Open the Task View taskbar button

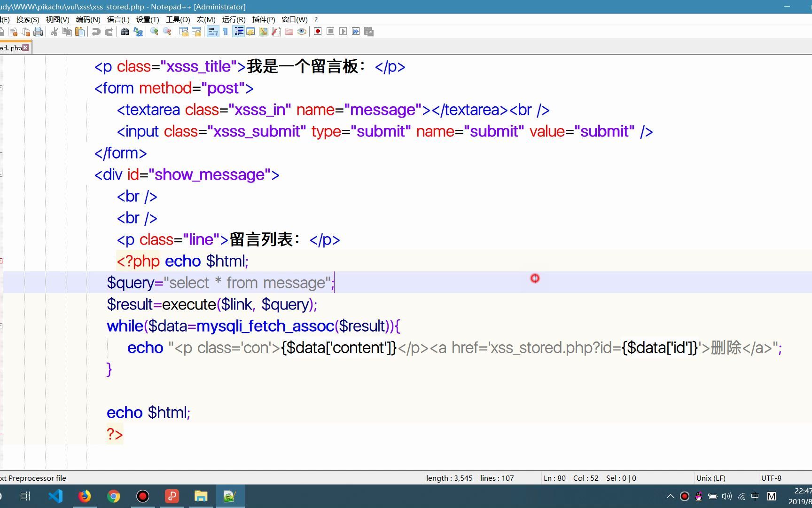pyautogui.click(x=25, y=496)
